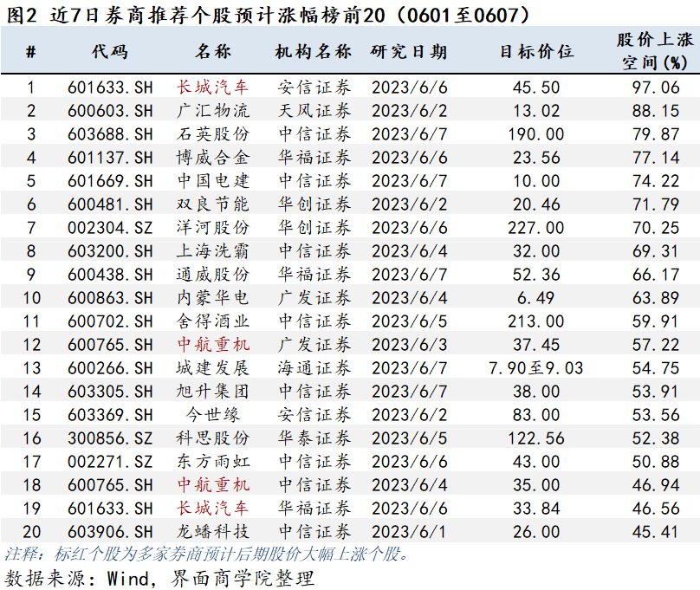
Task: Select target price 6.49
Action: pos(536,298)
